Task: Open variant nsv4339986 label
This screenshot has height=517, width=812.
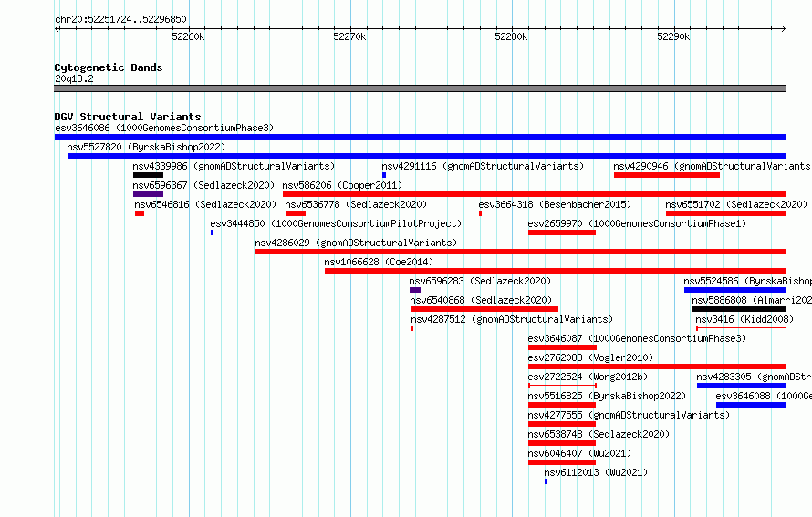Action: (x=234, y=166)
